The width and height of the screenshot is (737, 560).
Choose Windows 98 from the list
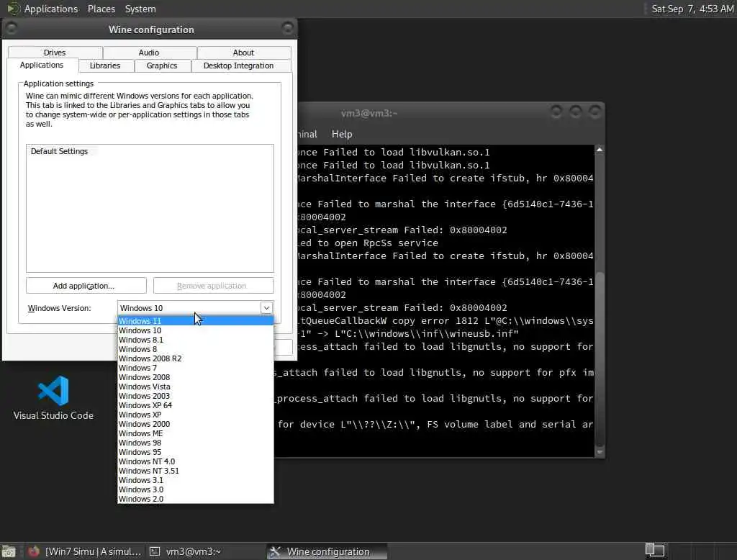coord(196,443)
